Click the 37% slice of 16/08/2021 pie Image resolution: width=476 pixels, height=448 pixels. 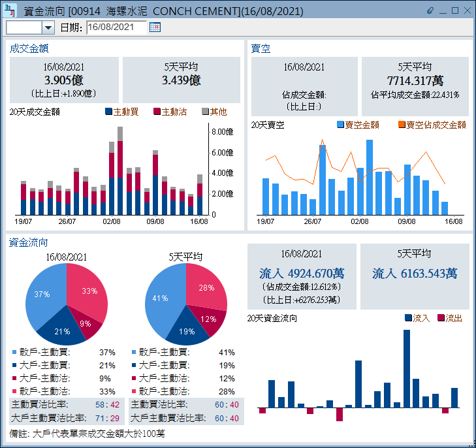[44, 297]
